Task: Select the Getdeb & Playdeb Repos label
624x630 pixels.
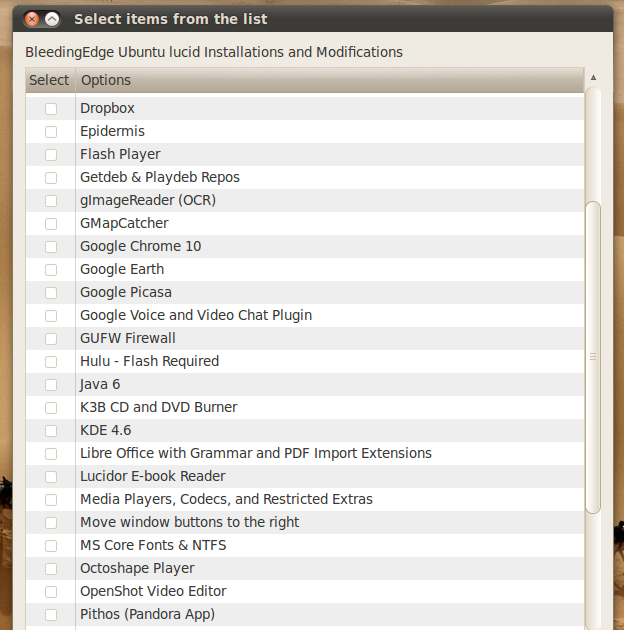Action: [x=160, y=177]
